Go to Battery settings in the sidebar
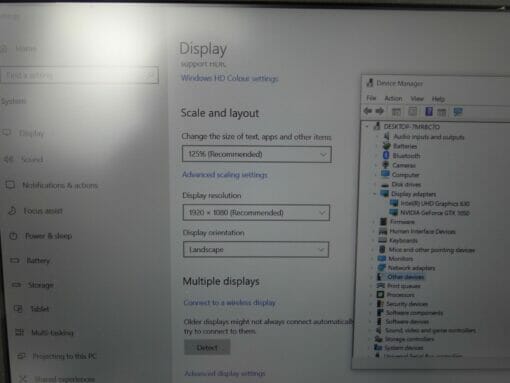The image size is (510, 383). [38, 260]
